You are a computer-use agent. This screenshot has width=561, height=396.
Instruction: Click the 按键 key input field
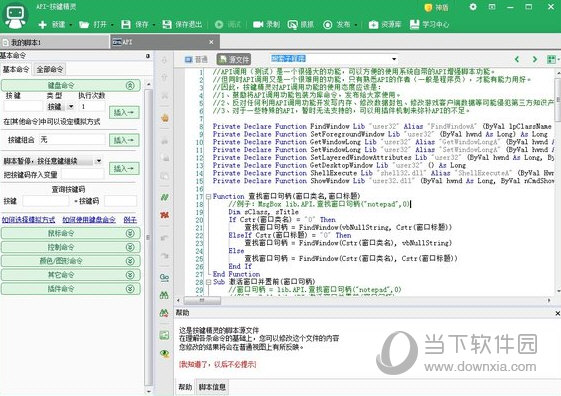click(23, 107)
